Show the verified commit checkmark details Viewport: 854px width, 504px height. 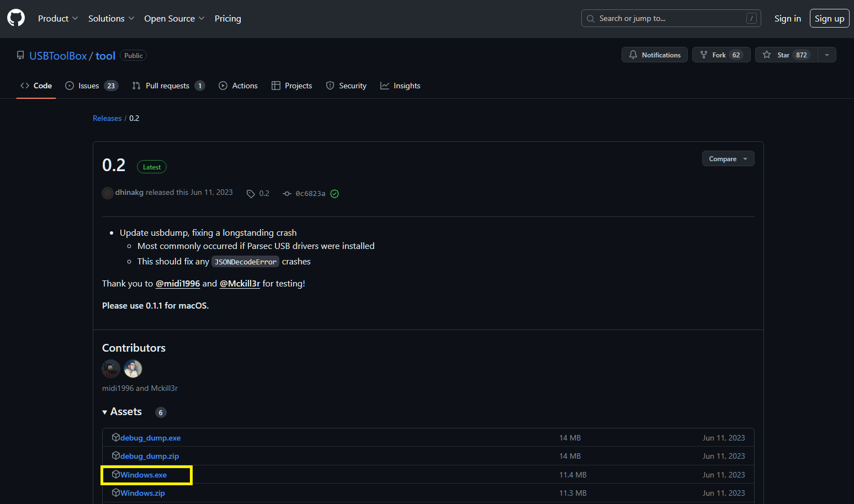[335, 194]
